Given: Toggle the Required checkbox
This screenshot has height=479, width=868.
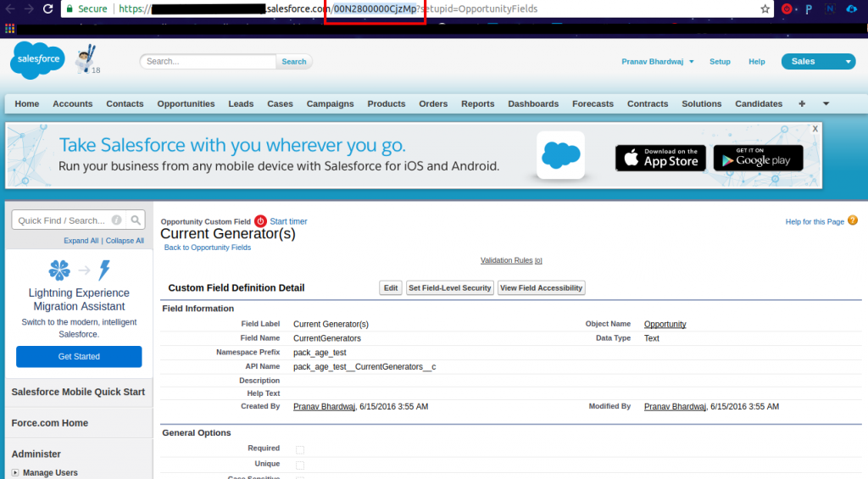Looking at the screenshot, I should [x=299, y=449].
